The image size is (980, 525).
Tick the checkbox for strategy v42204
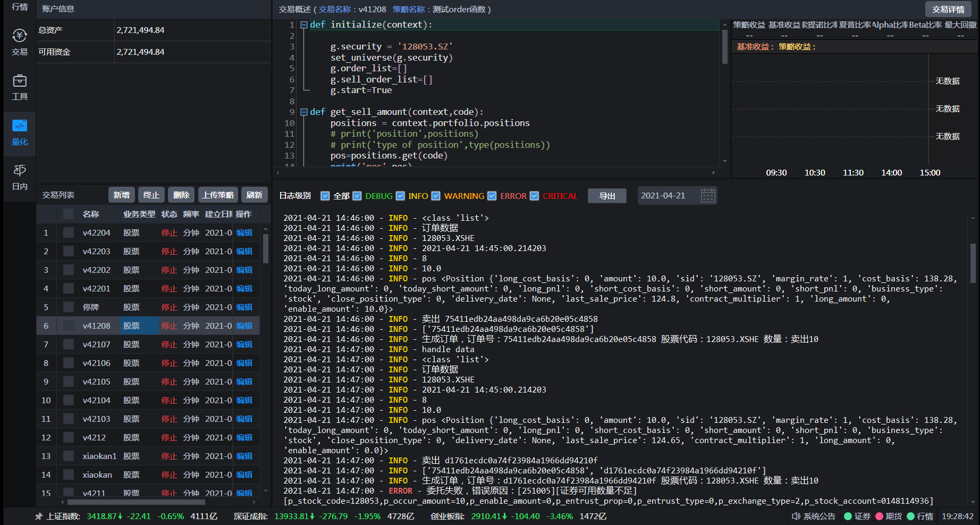[x=69, y=232]
